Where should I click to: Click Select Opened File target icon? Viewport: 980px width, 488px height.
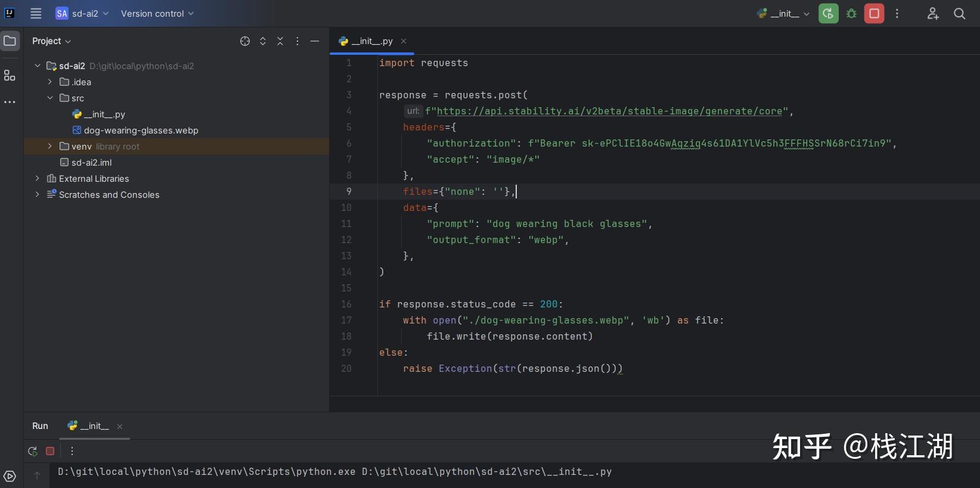[245, 41]
